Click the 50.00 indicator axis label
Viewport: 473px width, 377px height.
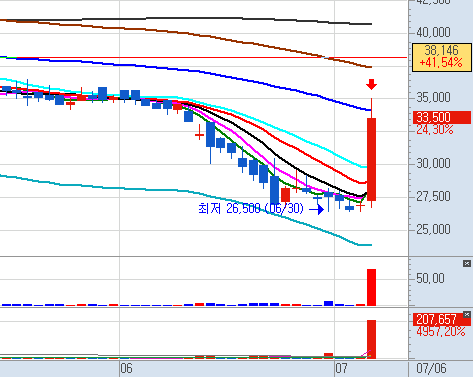tap(430, 278)
